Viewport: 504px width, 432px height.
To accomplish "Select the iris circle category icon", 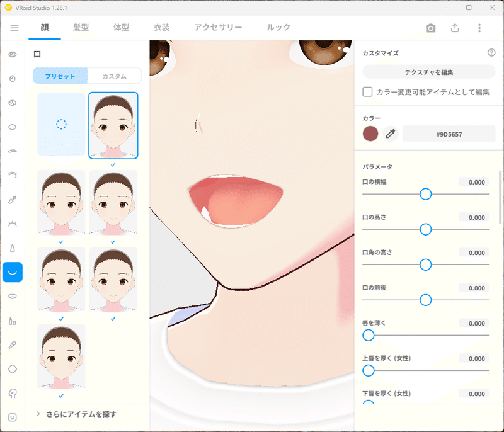I will click(x=13, y=78).
